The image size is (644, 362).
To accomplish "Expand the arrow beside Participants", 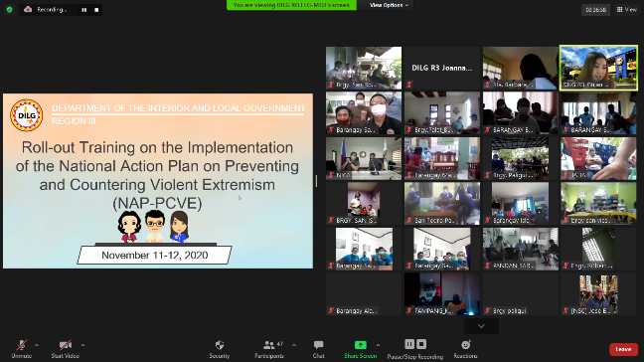I will coord(294,345).
